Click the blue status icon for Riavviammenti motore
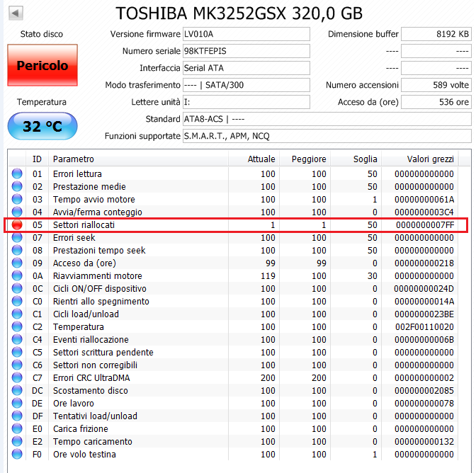 (17, 275)
